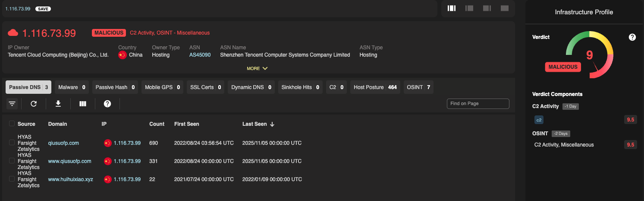Toggle the select-all checkbox in the table header
Viewport: 644px width, 201px height.
(x=12, y=124)
